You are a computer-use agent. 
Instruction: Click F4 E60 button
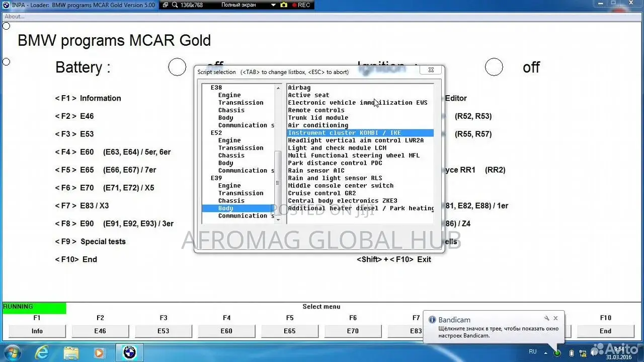coord(226,331)
